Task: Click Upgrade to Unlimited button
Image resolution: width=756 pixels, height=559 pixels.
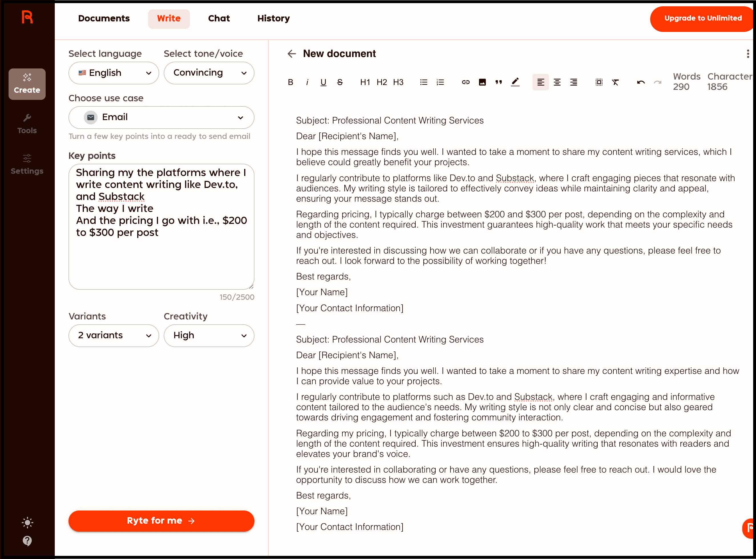Action: click(x=703, y=18)
